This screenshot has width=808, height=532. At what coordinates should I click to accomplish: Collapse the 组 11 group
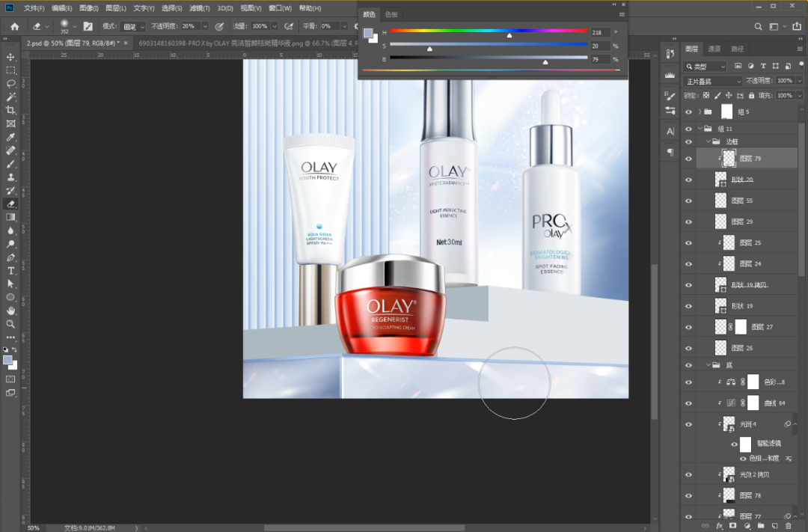click(x=700, y=129)
